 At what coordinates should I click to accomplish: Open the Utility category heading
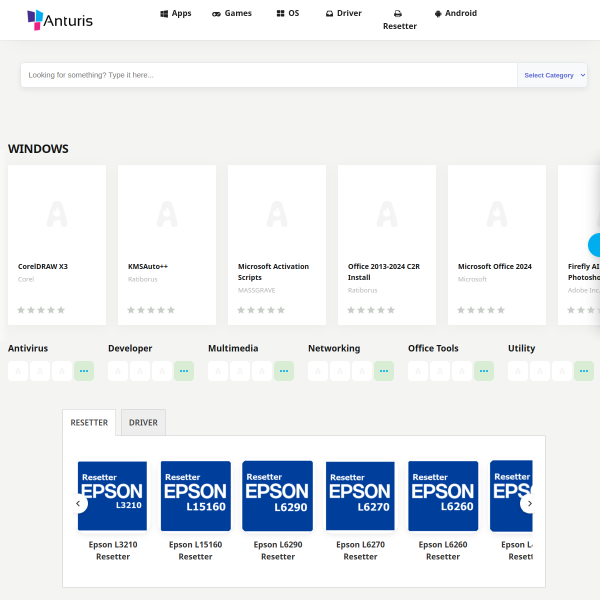[522, 348]
